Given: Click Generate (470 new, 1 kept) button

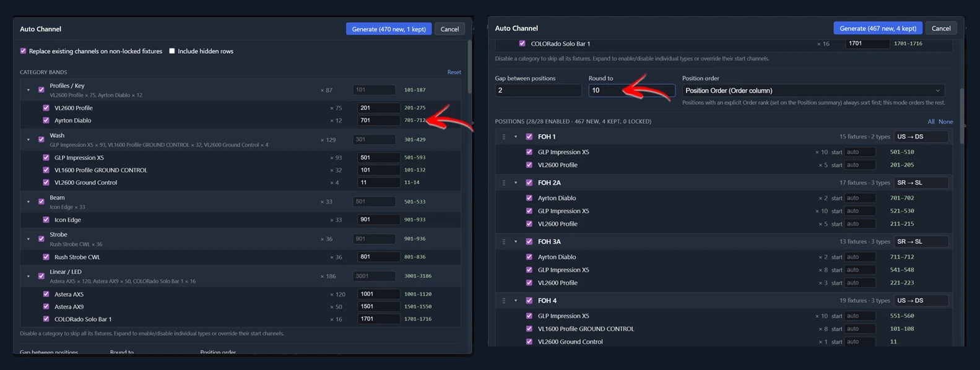Looking at the screenshot, I should pyautogui.click(x=389, y=29).
